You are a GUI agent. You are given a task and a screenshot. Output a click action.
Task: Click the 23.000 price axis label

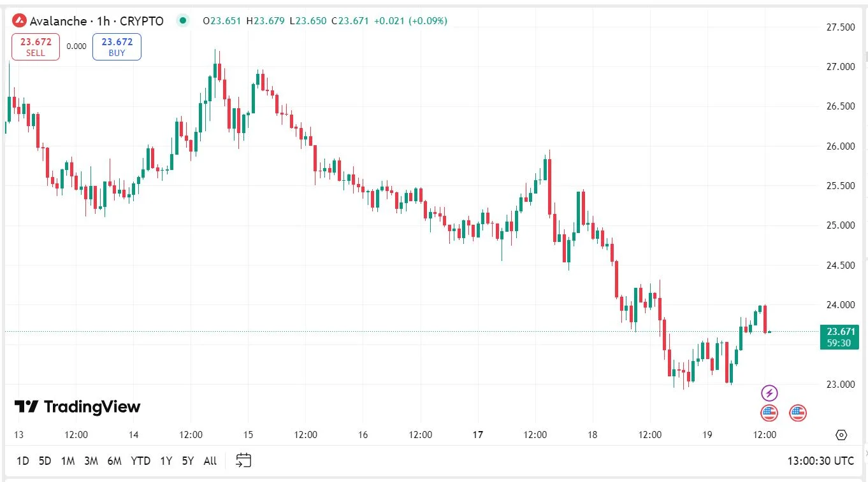[x=840, y=385]
